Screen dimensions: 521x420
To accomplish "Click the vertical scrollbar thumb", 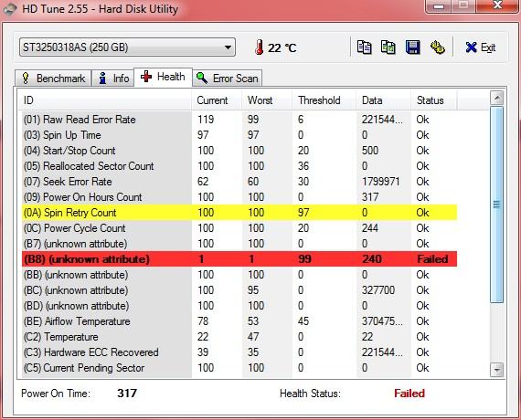I will [496, 205].
